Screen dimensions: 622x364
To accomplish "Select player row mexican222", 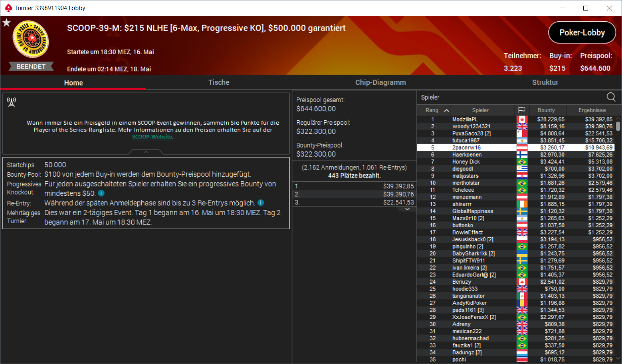I will click(x=516, y=331).
